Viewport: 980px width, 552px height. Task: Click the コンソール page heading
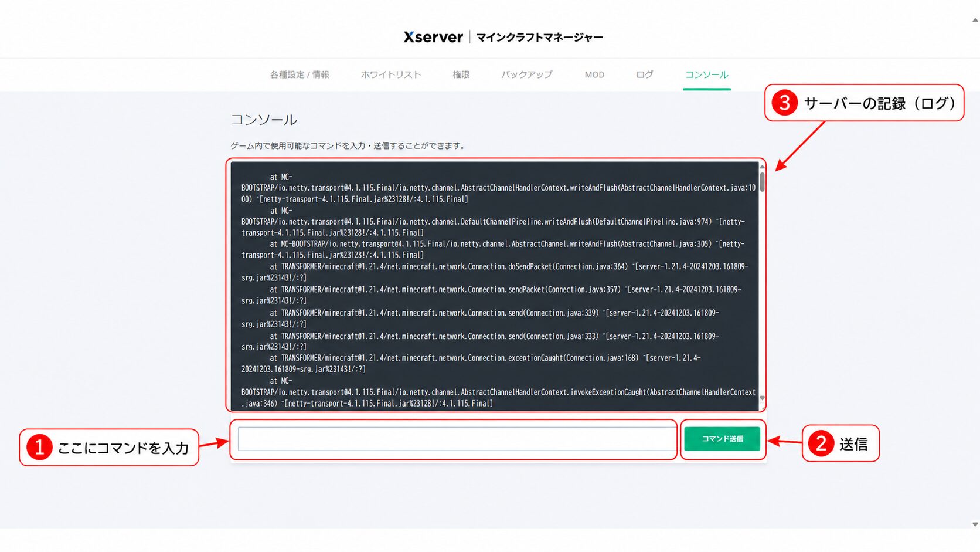tap(264, 120)
